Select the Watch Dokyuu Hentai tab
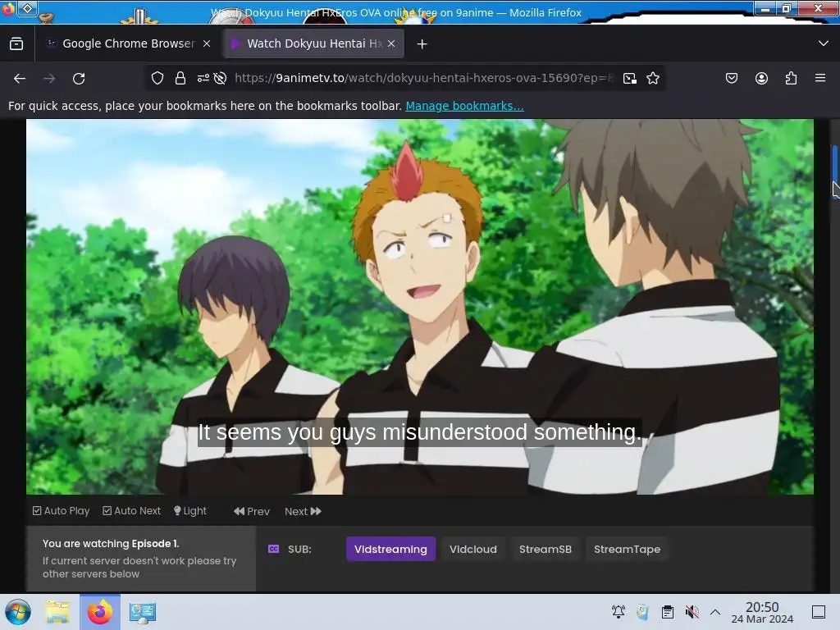Image resolution: width=840 pixels, height=630 pixels. [313, 43]
